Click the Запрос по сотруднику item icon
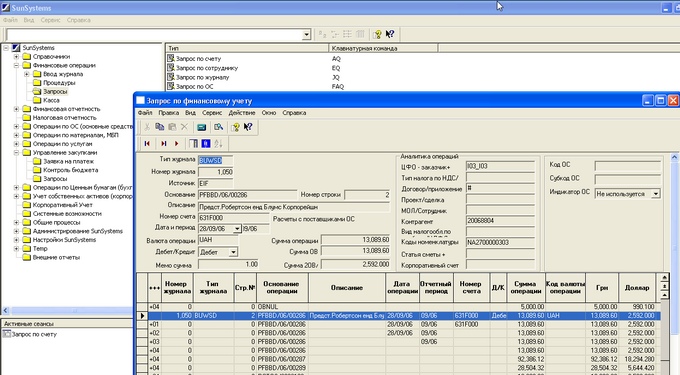The width and height of the screenshot is (680, 375). click(171, 68)
